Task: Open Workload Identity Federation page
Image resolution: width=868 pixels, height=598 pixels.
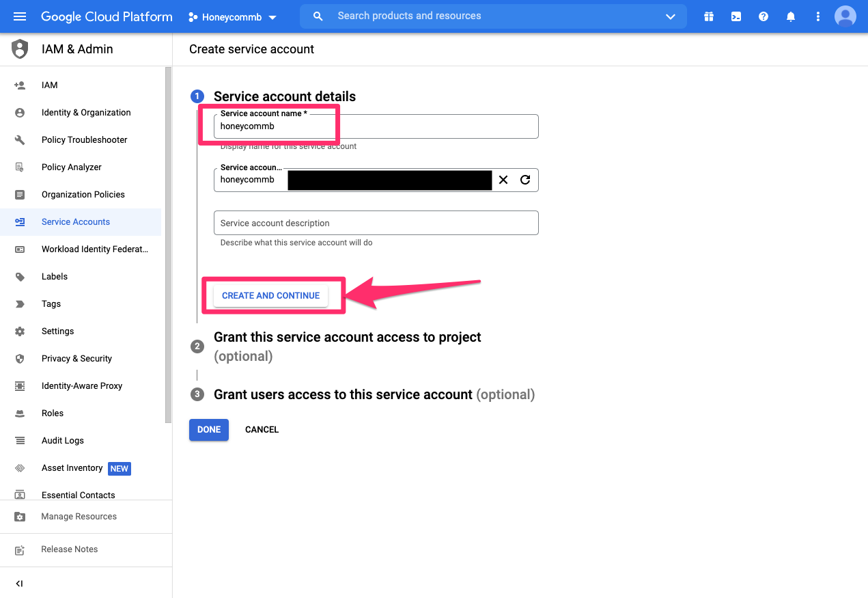Action: point(95,249)
